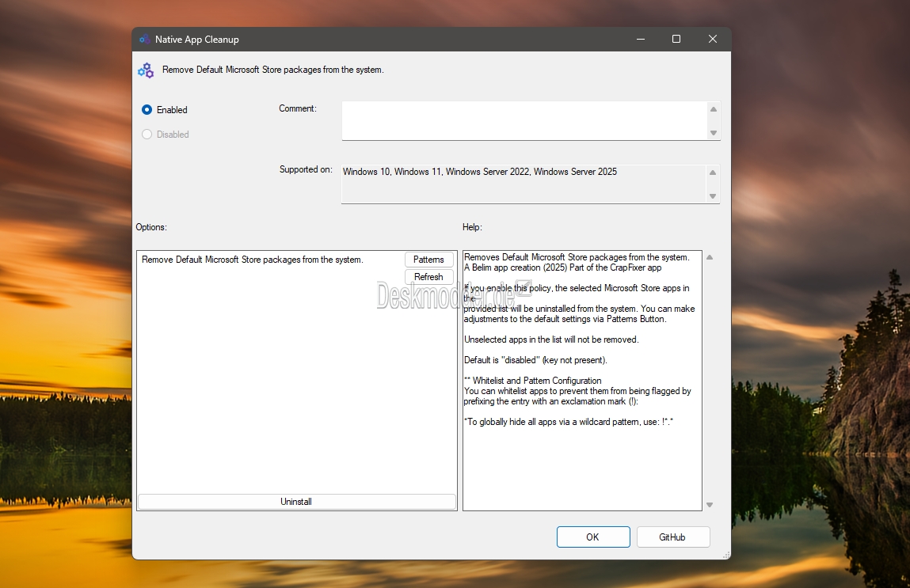
Task: Click the 'Comment:' label
Action: (x=298, y=108)
